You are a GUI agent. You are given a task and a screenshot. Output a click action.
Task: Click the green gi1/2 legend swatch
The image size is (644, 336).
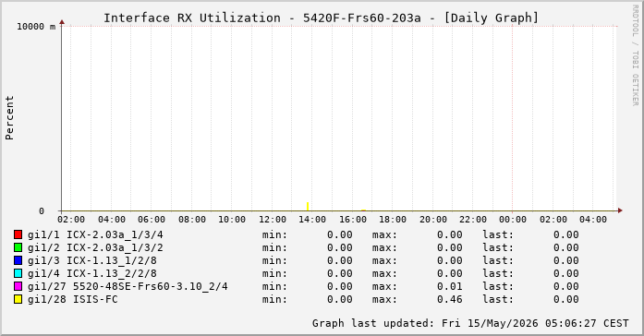tap(18, 247)
